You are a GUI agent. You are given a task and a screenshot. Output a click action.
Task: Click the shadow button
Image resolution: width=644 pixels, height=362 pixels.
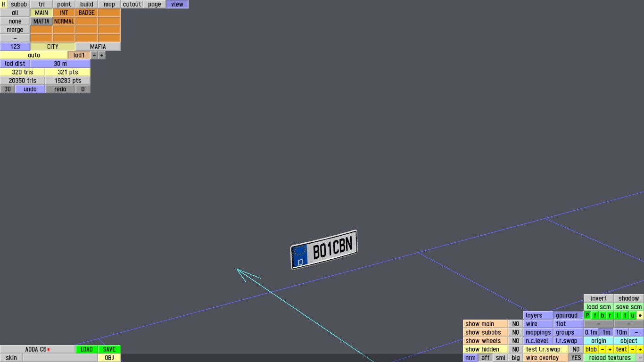pos(629,298)
